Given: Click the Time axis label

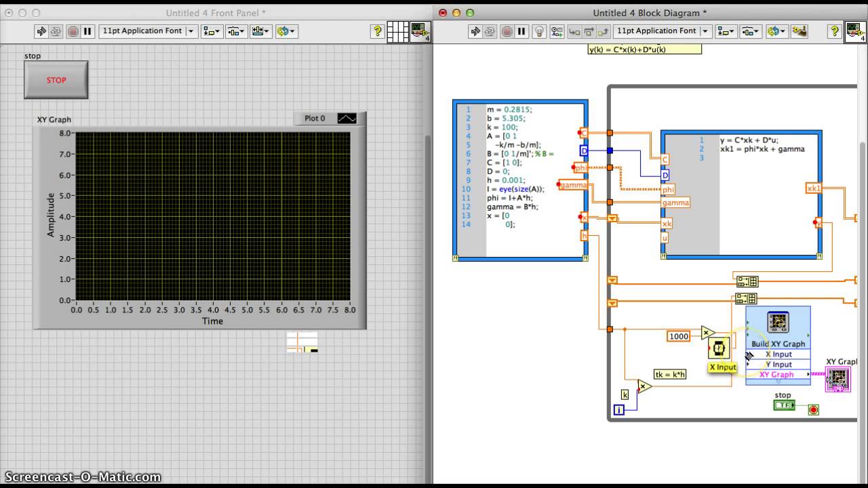Looking at the screenshot, I should (212, 321).
